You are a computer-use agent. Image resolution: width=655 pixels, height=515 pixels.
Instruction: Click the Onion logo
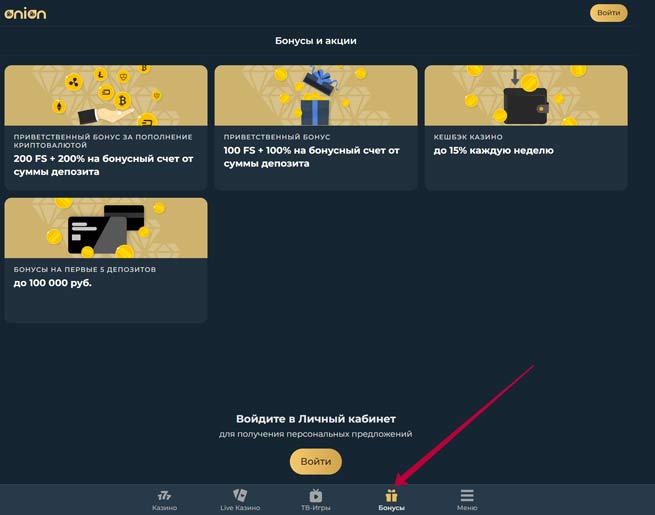25,13
